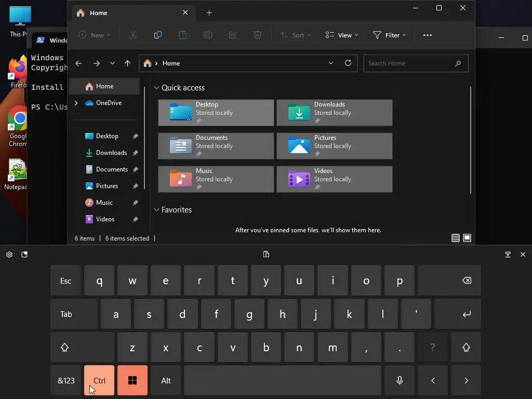Image resolution: width=532 pixels, height=399 pixels.
Task: Tap the spacebar on touch keyboard
Action: [x=283, y=380]
